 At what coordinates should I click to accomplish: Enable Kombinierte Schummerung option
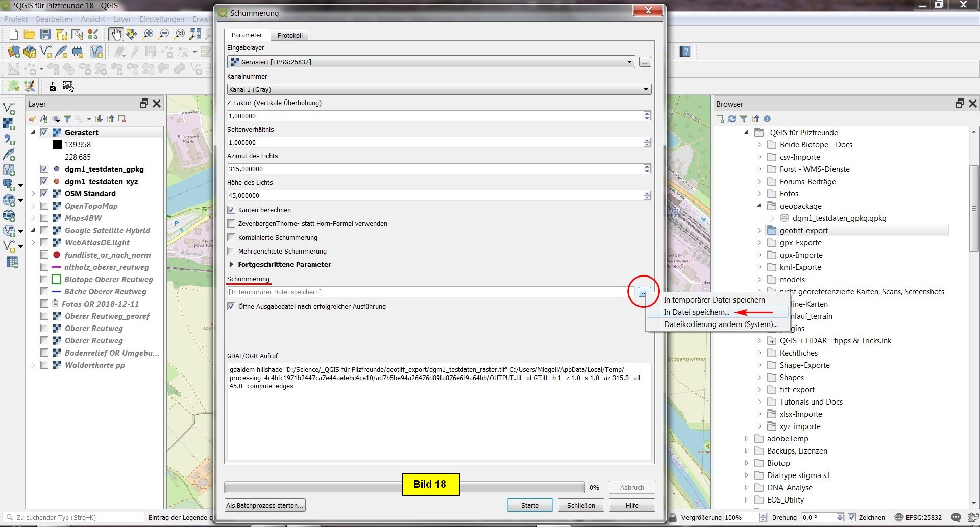(232, 237)
